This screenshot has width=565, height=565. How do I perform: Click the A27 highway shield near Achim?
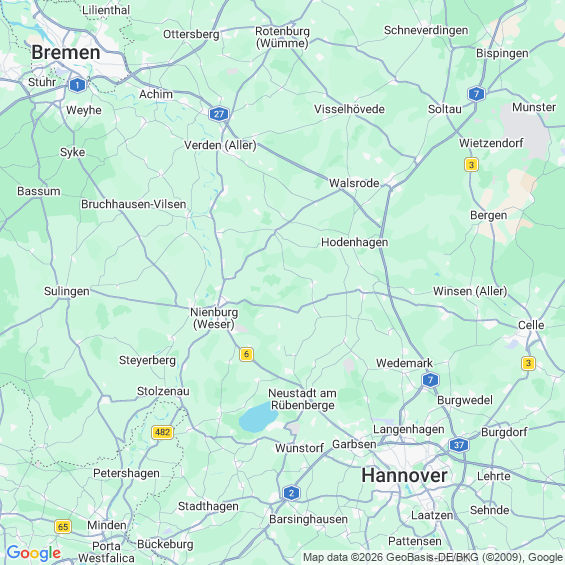coord(219,114)
